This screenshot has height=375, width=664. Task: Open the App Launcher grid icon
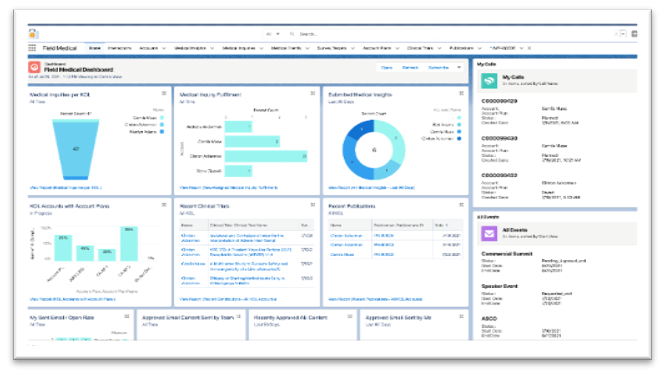click(x=32, y=48)
